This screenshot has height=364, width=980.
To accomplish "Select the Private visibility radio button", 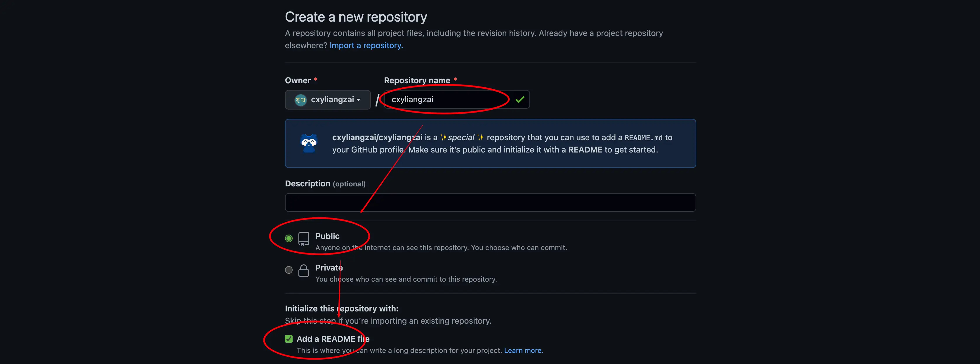I will click(x=289, y=270).
